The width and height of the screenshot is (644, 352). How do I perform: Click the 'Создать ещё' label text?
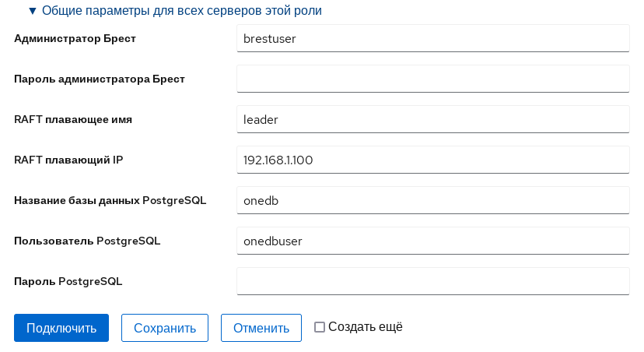(x=366, y=327)
